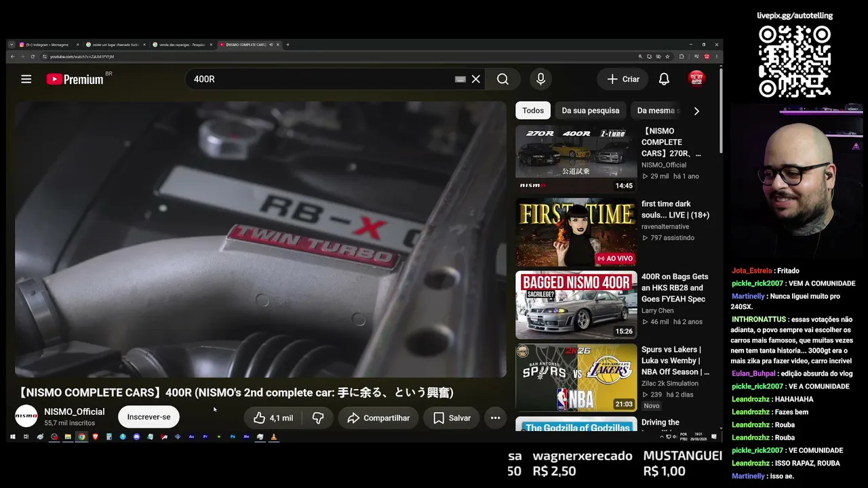Open the Spurs vs Lakers video thumbnail
Viewport: 868px width, 488px height.
pyautogui.click(x=576, y=378)
